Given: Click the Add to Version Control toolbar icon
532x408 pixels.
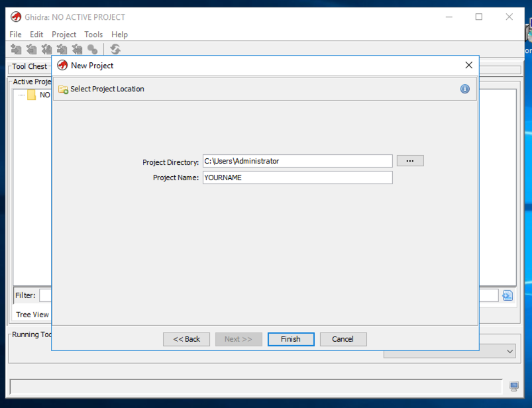Looking at the screenshot, I should [16, 49].
